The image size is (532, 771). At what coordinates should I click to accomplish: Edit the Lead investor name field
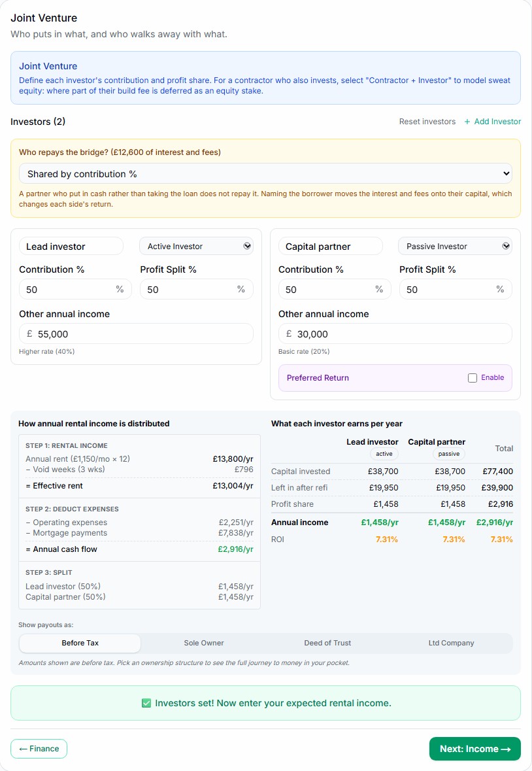[71, 247]
